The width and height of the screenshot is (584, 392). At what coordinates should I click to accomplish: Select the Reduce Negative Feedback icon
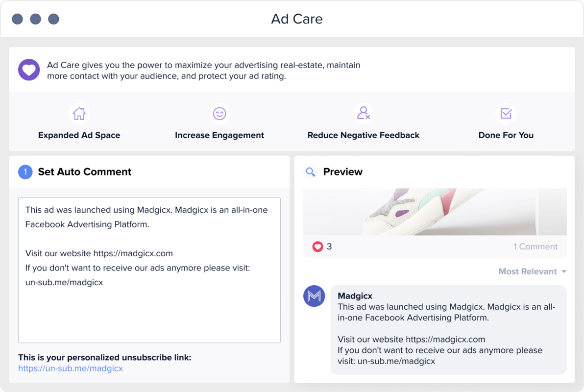pyautogui.click(x=364, y=113)
